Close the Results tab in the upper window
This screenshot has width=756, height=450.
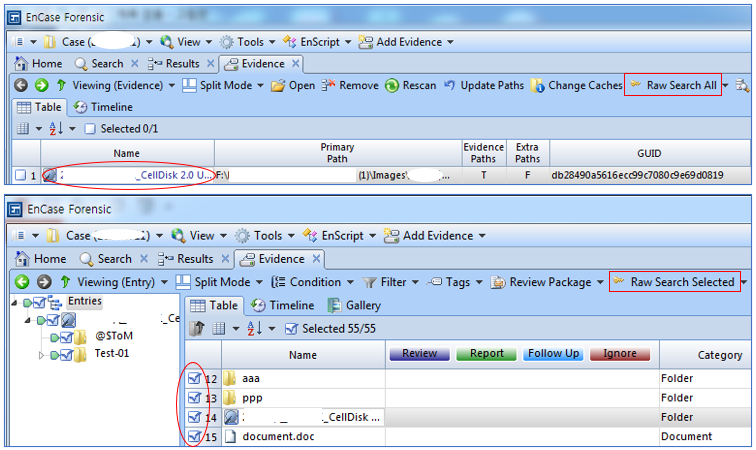pos(210,64)
